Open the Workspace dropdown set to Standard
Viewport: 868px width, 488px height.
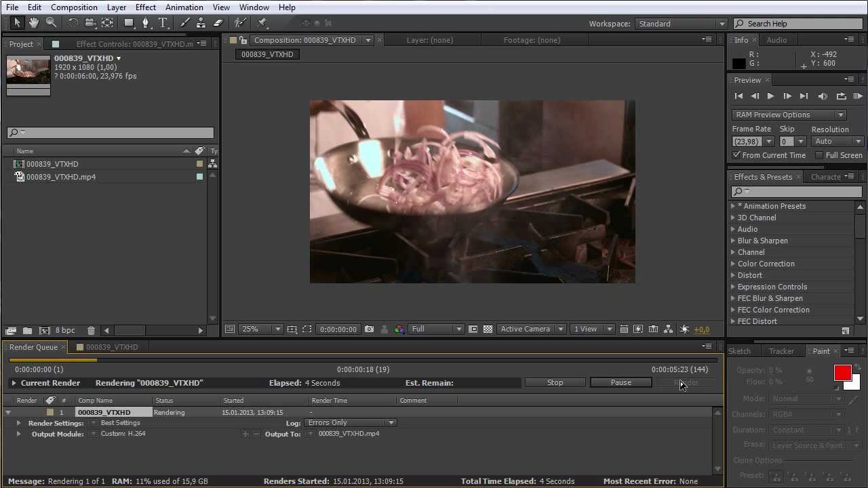tap(681, 24)
